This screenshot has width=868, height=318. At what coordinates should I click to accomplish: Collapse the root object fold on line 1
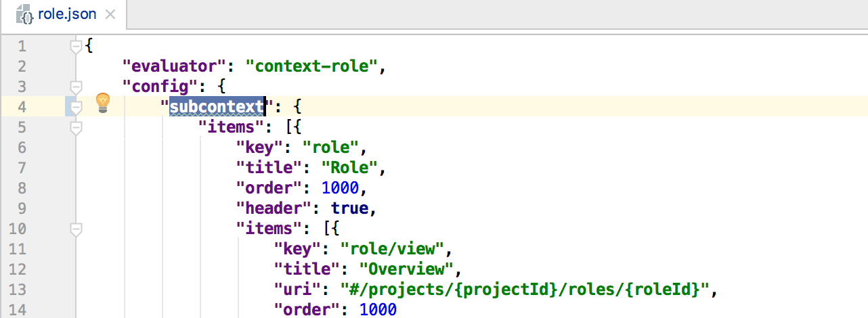pos(76,46)
